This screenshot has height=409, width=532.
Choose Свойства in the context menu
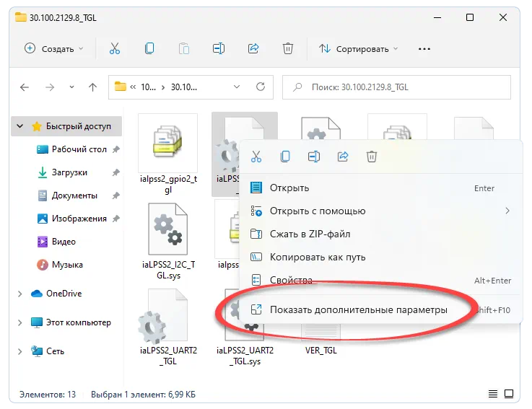click(x=380, y=280)
